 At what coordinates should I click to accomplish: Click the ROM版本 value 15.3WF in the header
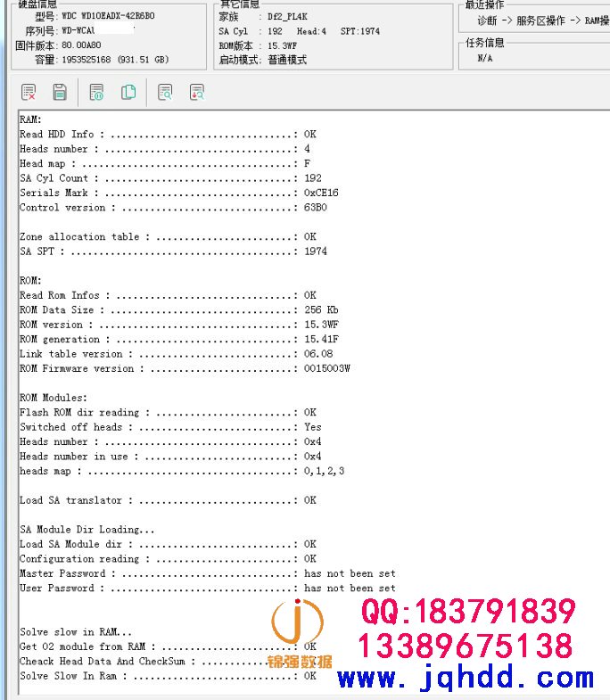pyautogui.click(x=282, y=45)
